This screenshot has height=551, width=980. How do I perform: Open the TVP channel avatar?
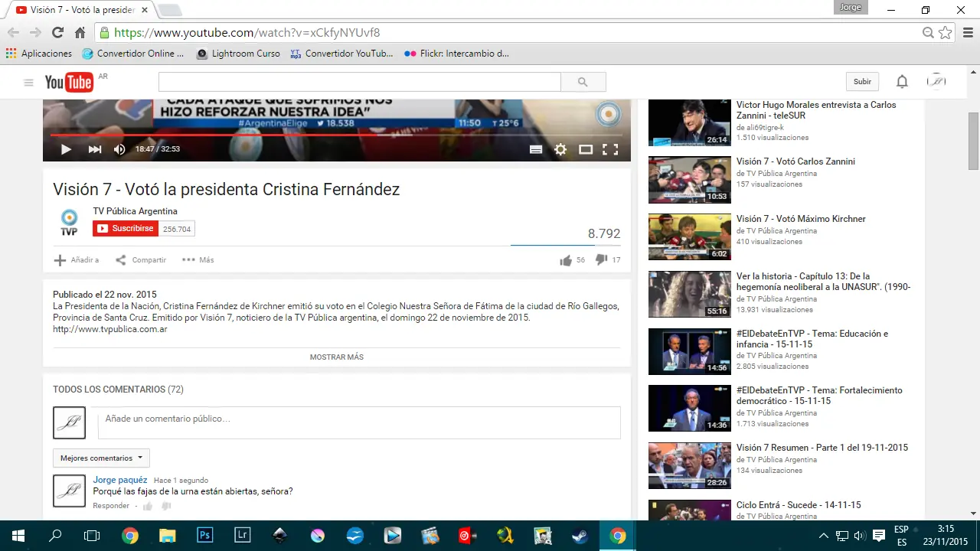(69, 222)
